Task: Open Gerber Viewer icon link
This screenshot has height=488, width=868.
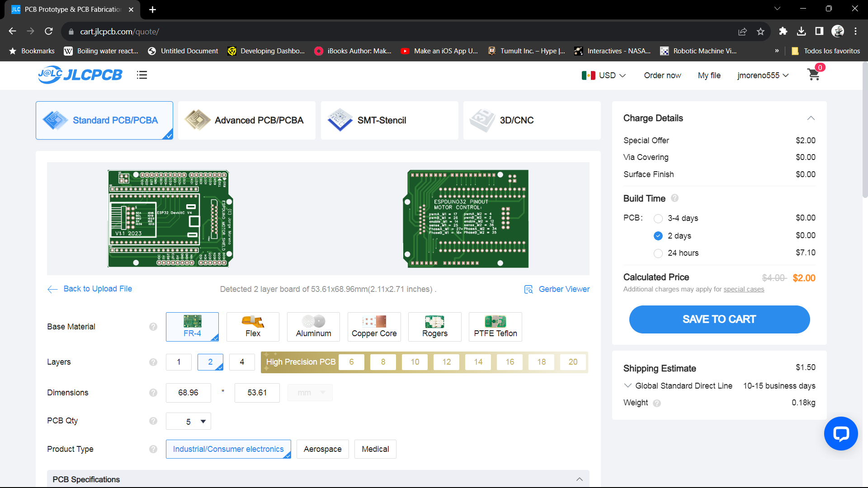Action: (x=528, y=289)
